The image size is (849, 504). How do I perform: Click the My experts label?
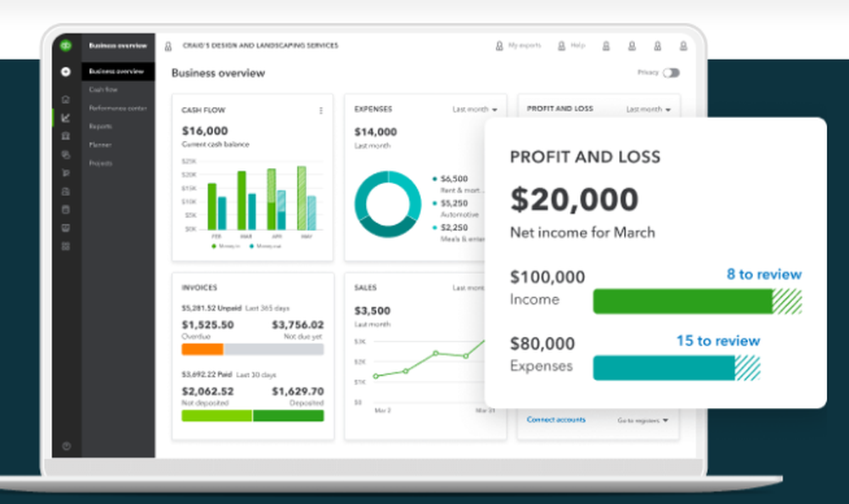pyautogui.click(x=525, y=46)
